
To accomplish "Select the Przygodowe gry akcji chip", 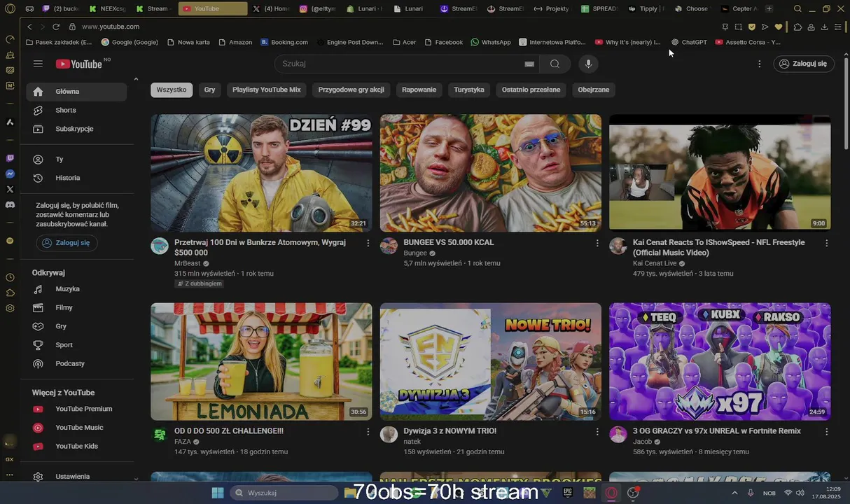I will (x=351, y=90).
